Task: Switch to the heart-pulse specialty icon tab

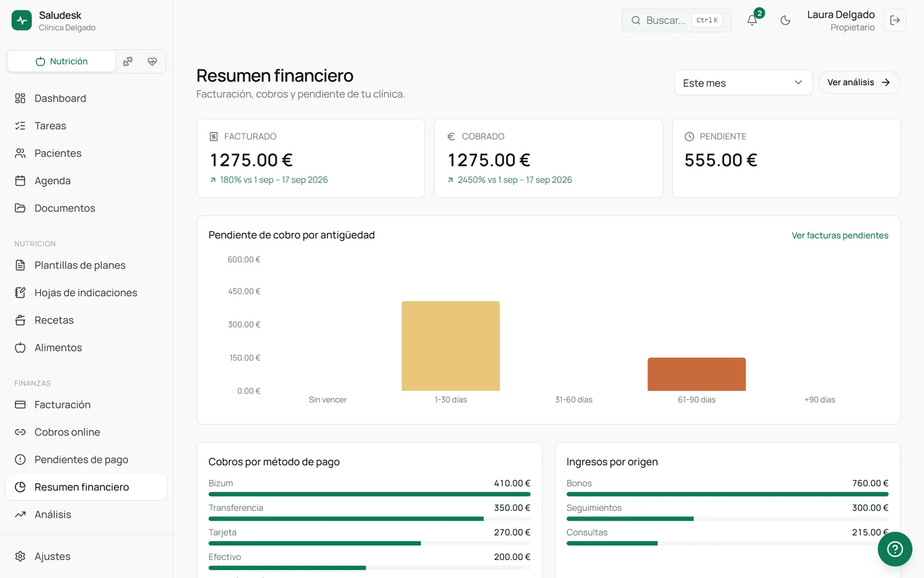Action: pyautogui.click(x=152, y=61)
